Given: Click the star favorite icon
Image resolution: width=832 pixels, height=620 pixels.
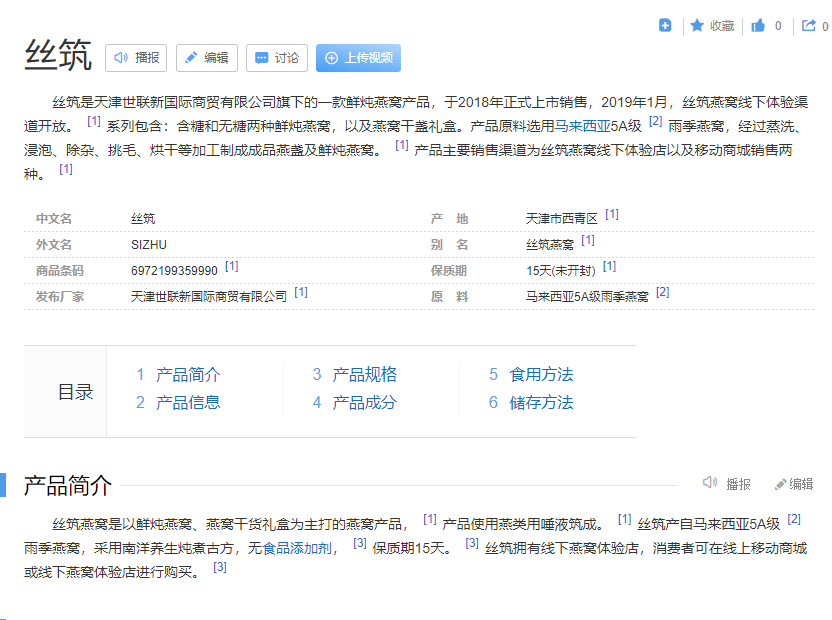Looking at the screenshot, I should click(697, 25).
